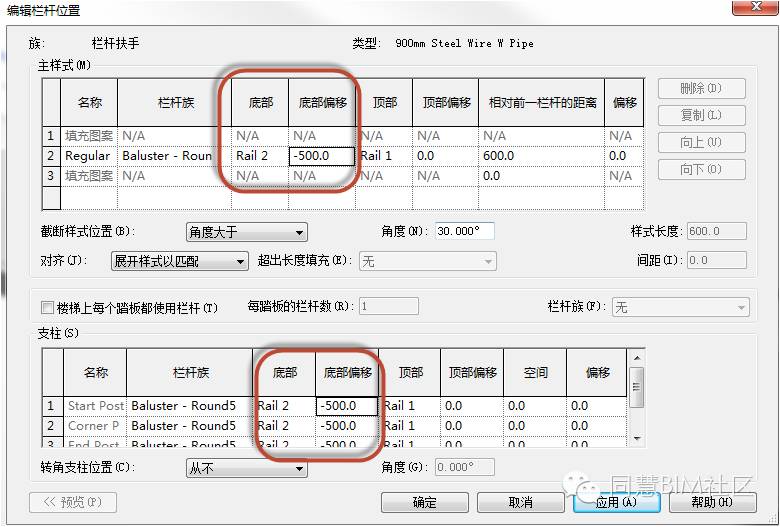This screenshot has height=527, width=780.
Task: Click the 栏杆族 header in 主样式 table
Action: [175, 103]
